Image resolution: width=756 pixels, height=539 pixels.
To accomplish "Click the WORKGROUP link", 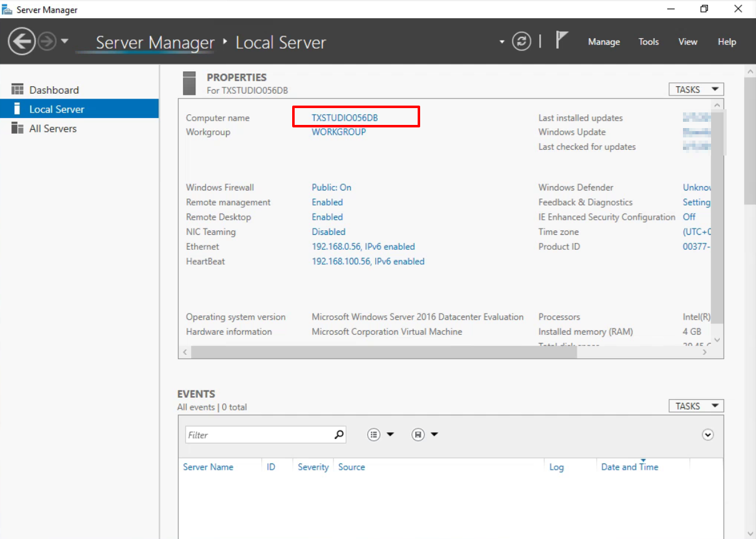I will click(x=339, y=132).
